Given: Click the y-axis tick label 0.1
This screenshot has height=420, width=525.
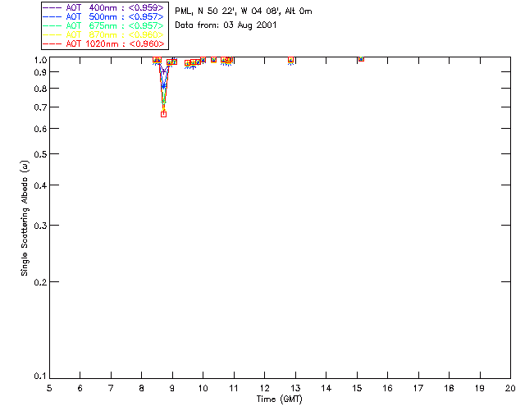Looking at the screenshot, I should (40, 377).
